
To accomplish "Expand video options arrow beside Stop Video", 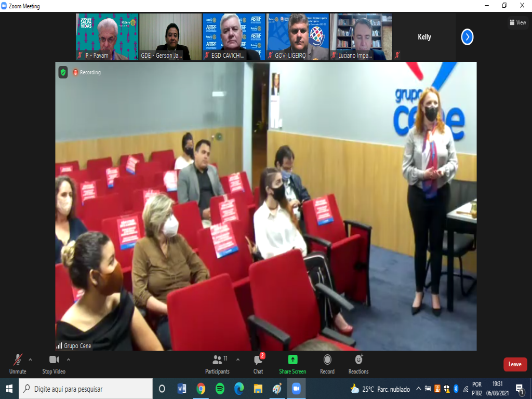I will [x=69, y=359].
